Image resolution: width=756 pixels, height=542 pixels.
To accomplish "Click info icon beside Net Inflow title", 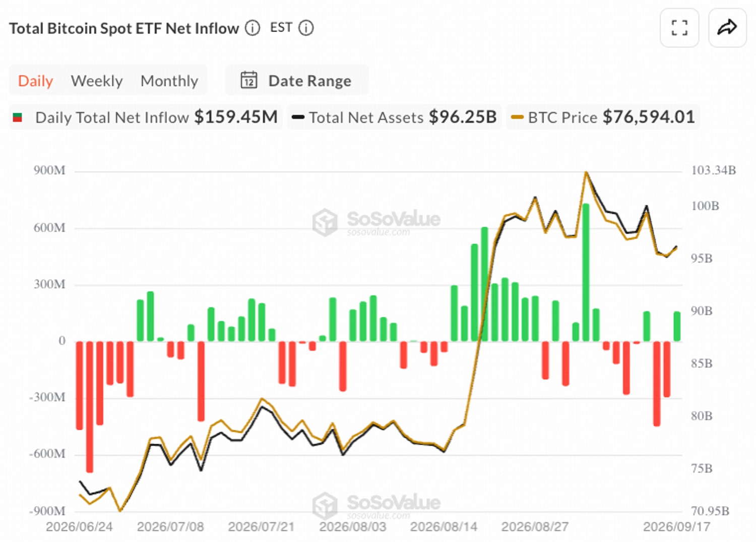I will 253,28.
